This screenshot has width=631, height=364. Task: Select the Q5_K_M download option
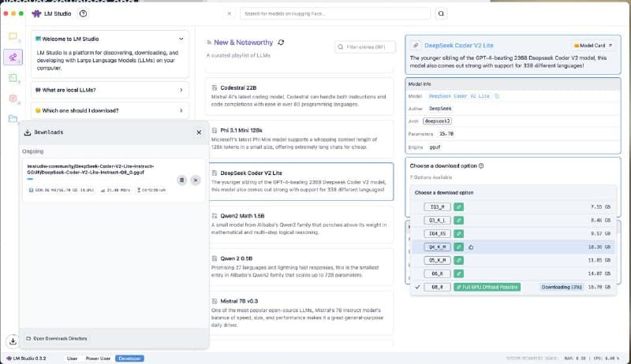(x=513, y=260)
